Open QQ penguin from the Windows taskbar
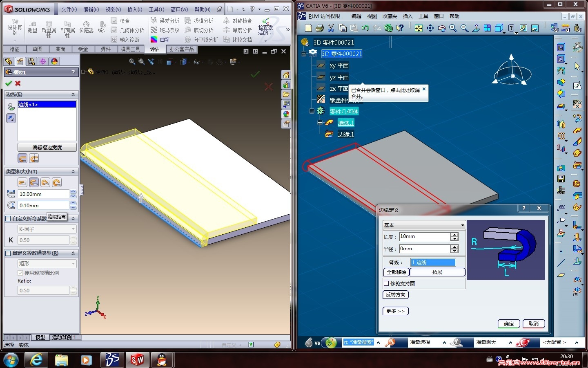Screen dimensions: 588x368 [162, 360]
